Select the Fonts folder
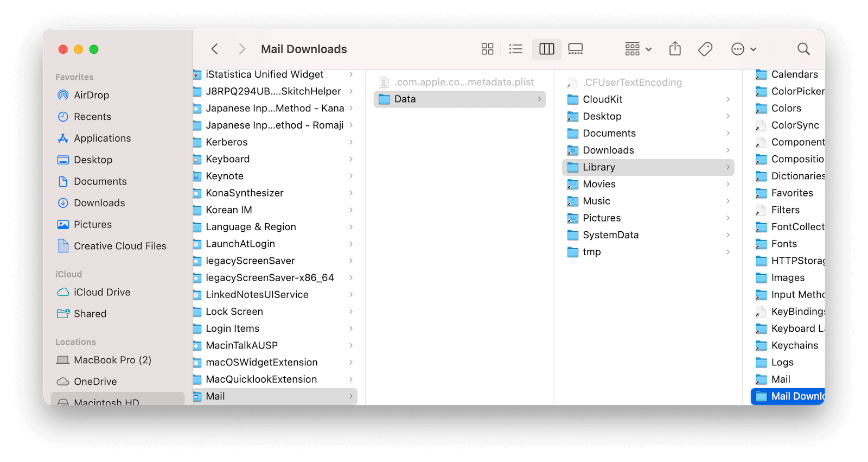 (x=788, y=244)
